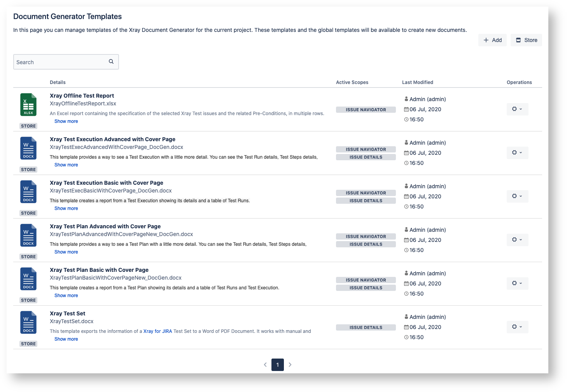The image size is (567, 392).
Task: Show more for Test Execution Advanced description
Action: (x=66, y=165)
